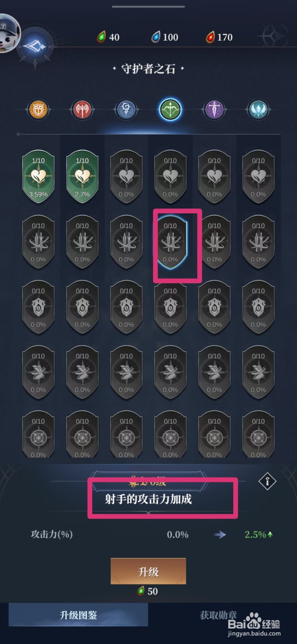Select the purple dagger assassin class icon
This screenshot has width=297, height=644.
[x=214, y=109]
